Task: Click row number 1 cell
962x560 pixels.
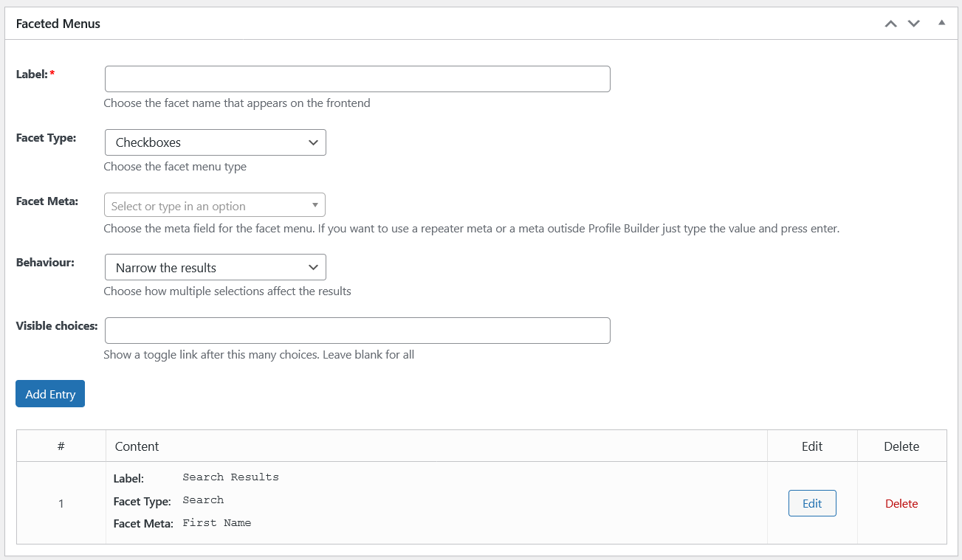Action: (x=61, y=504)
